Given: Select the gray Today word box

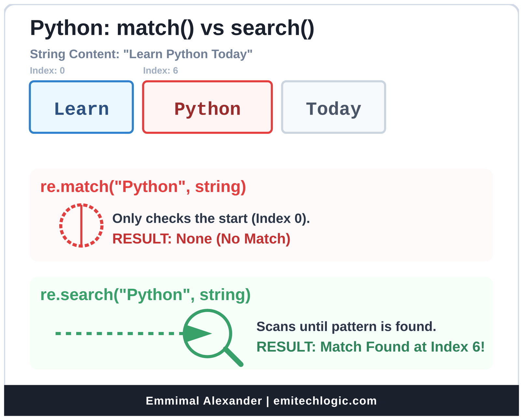Looking at the screenshot, I should click(333, 107).
